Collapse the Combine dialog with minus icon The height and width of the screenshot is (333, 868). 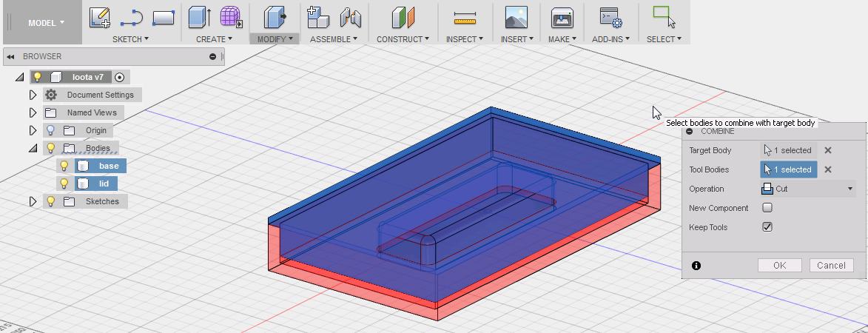coord(690,132)
